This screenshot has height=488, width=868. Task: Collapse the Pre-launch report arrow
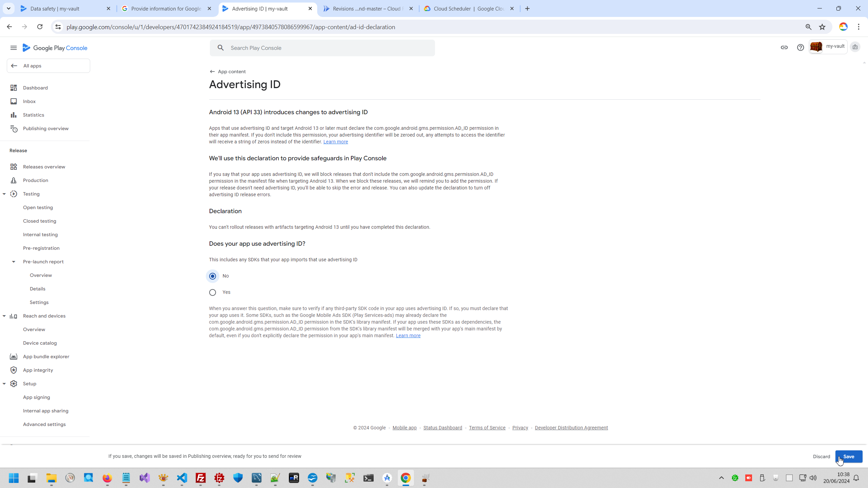14,262
